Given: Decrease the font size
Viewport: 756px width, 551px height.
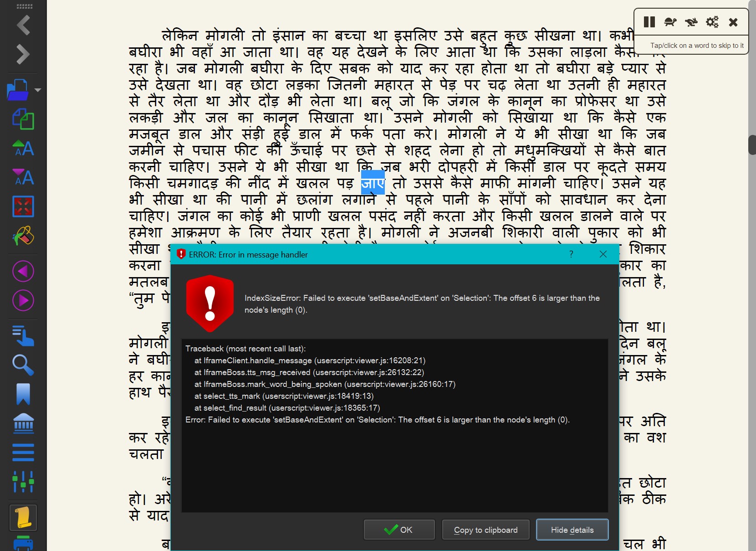Looking at the screenshot, I should tap(23, 177).
